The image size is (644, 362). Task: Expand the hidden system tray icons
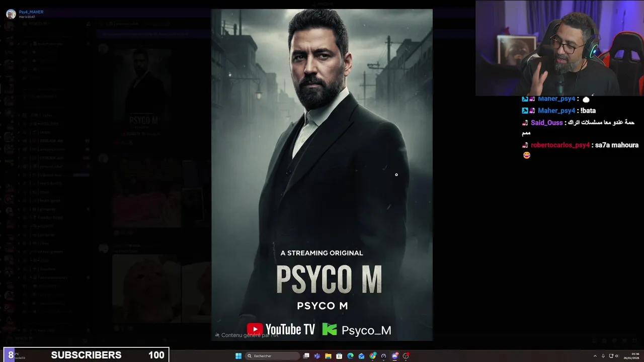(x=595, y=356)
